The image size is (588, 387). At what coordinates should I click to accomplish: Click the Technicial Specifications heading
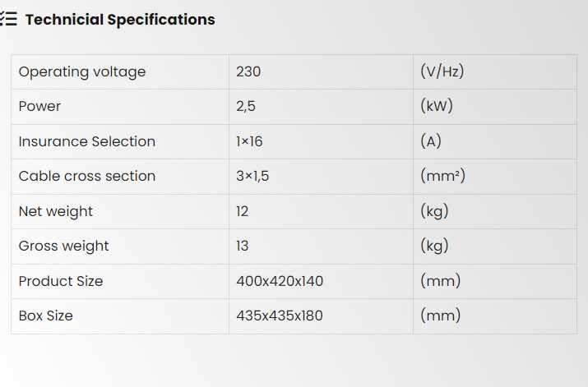pos(120,20)
